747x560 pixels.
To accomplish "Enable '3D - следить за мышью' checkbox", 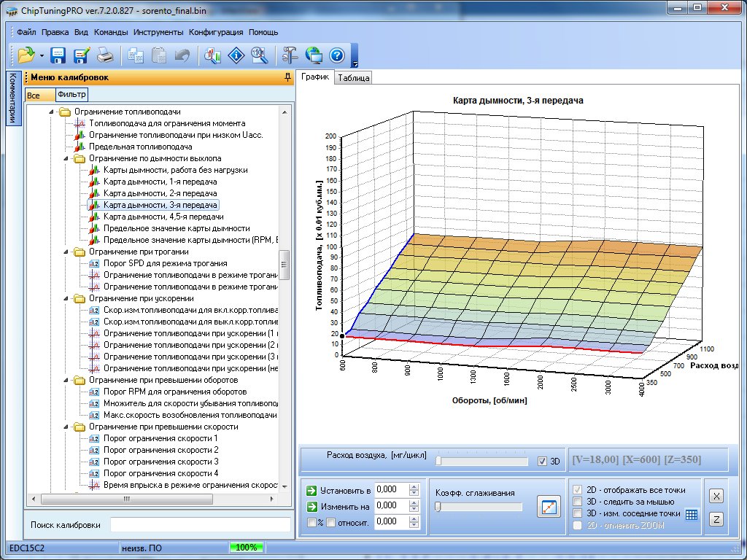I will coord(578,502).
